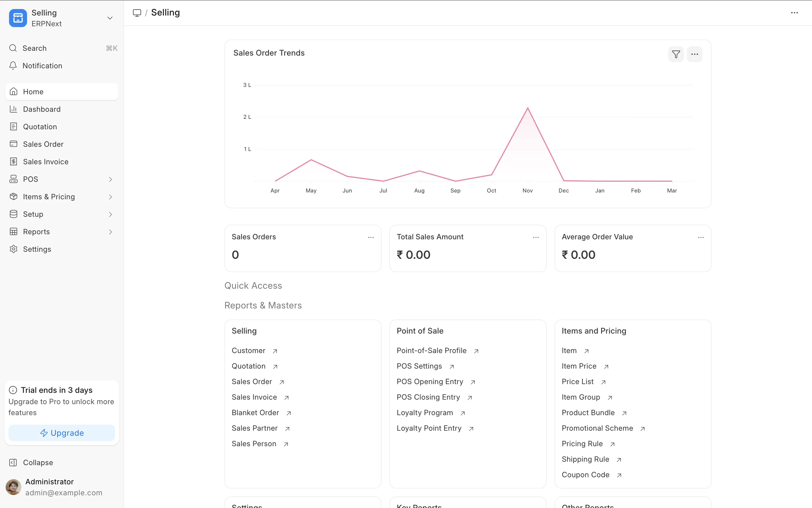The width and height of the screenshot is (812, 508).
Task: Open the Promotional Scheme link
Action: click(x=597, y=428)
